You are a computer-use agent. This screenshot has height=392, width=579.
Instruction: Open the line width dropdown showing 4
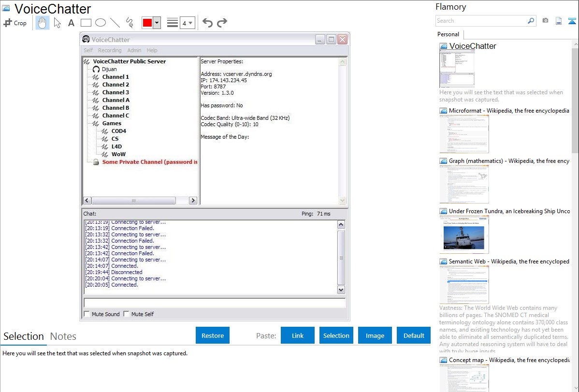pos(188,23)
